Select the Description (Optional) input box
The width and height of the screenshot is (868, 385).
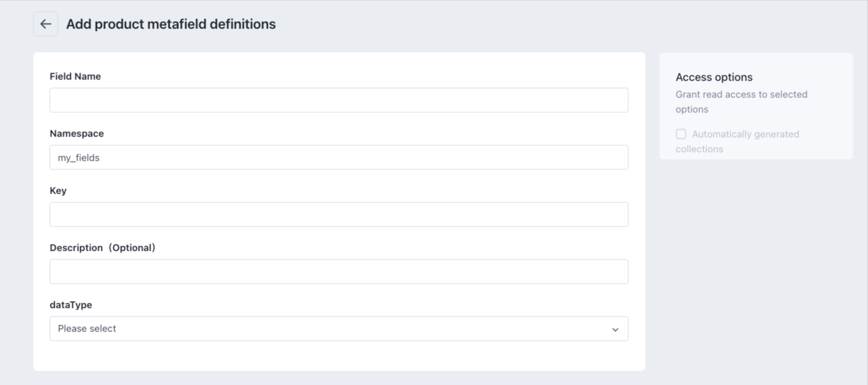pyautogui.click(x=339, y=271)
